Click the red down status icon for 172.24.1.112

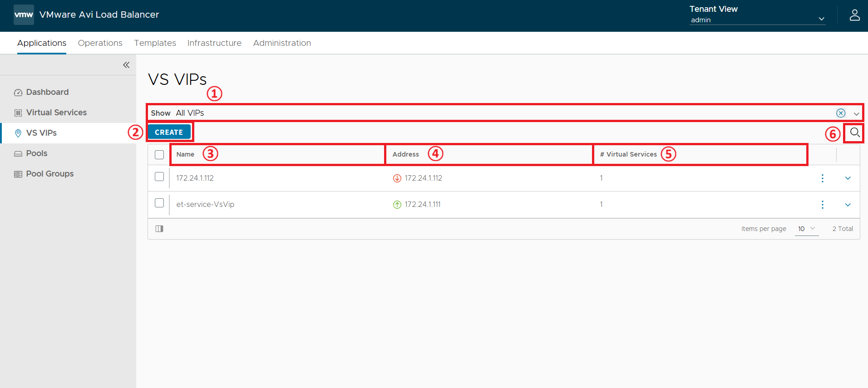pyautogui.click(x=397, y=178)
